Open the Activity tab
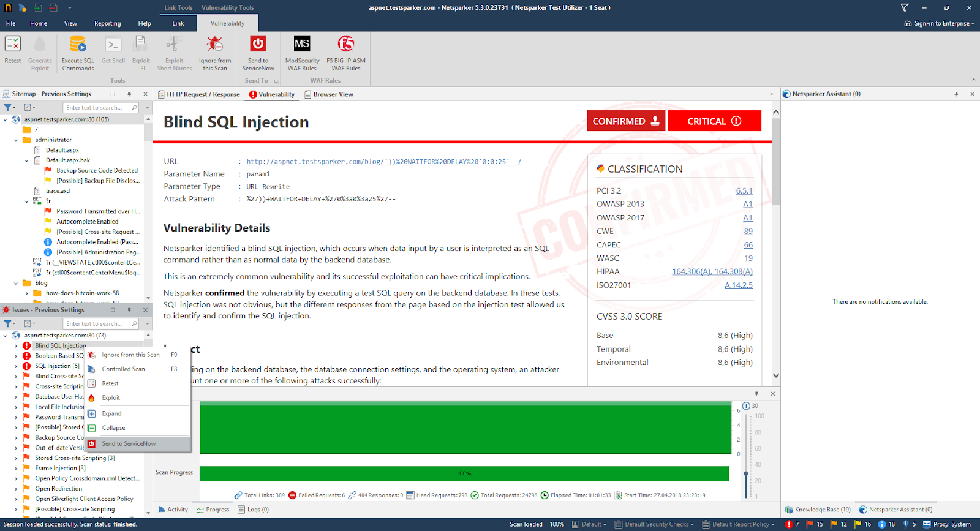 coord(173,510)
